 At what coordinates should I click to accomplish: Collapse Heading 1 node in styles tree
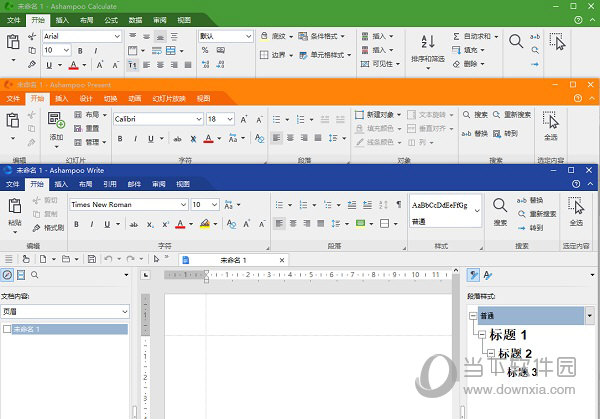click(482, 335)
